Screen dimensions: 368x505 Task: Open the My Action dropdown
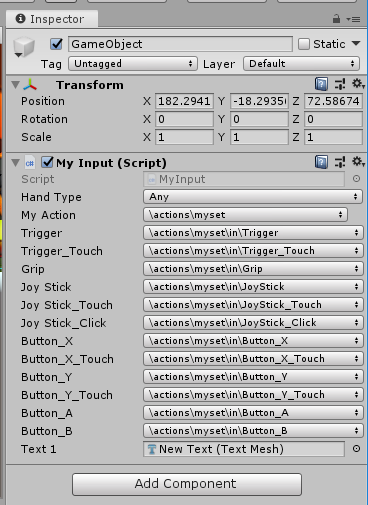tap(245, 215)
